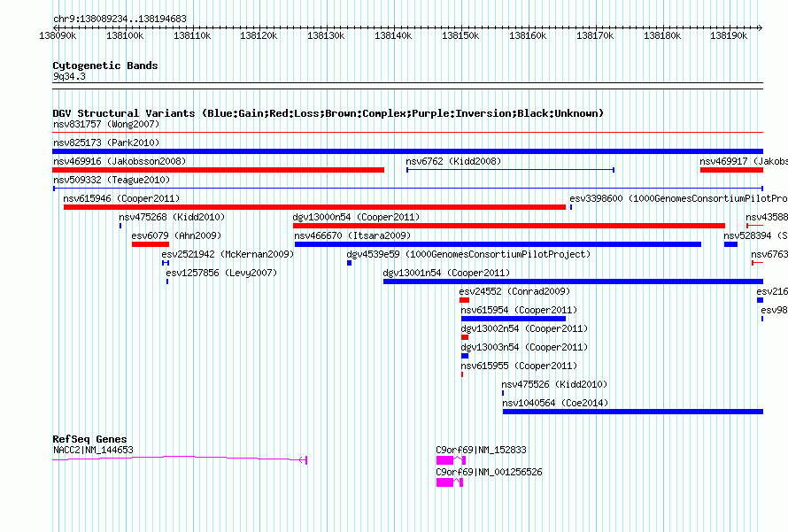Select the esv24552 (Conrad2009) label
Screen dimensions: 788x532
(514, 291)
